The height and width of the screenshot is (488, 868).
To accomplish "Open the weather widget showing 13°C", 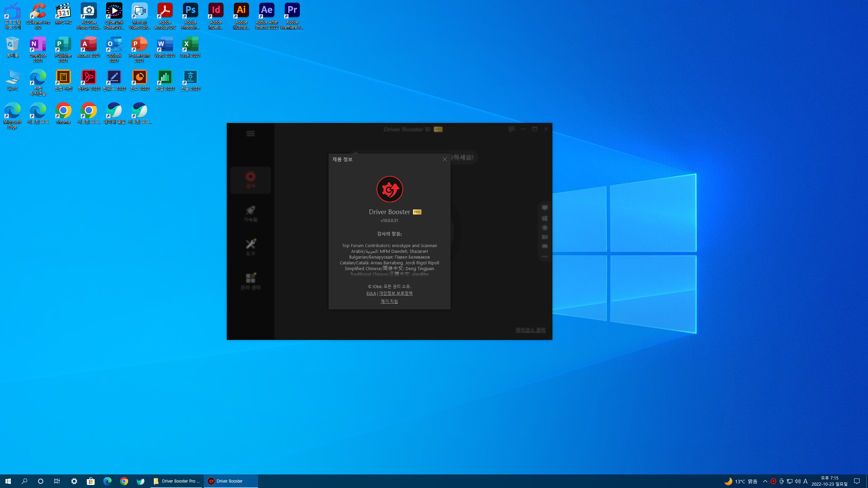I will (741, 481).
